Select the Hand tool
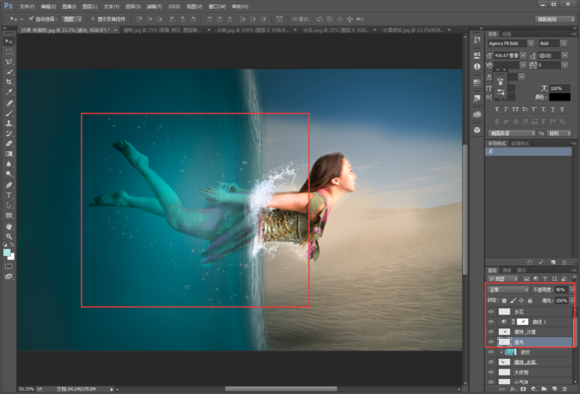 (x=9, y=226)
